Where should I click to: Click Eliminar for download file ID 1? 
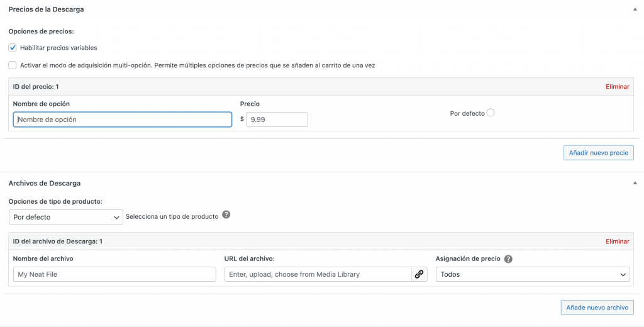[x=618, y=241]
